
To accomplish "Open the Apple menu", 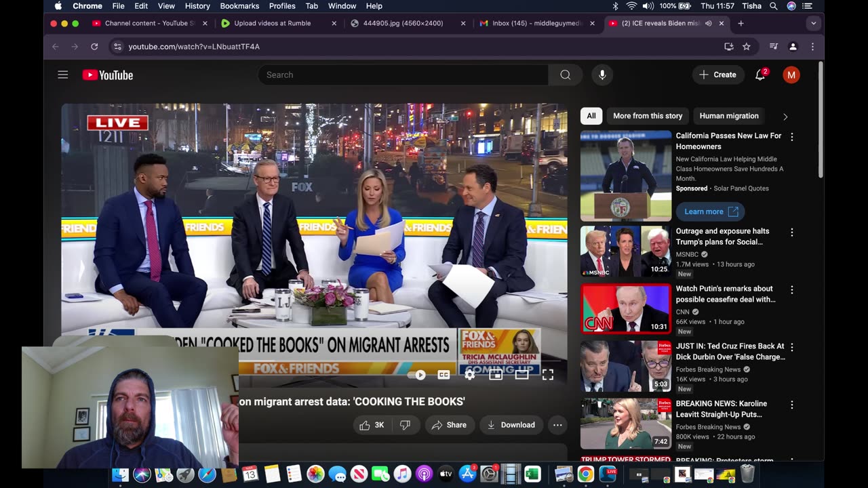I will pyautogui.click(x=58, y=6).
